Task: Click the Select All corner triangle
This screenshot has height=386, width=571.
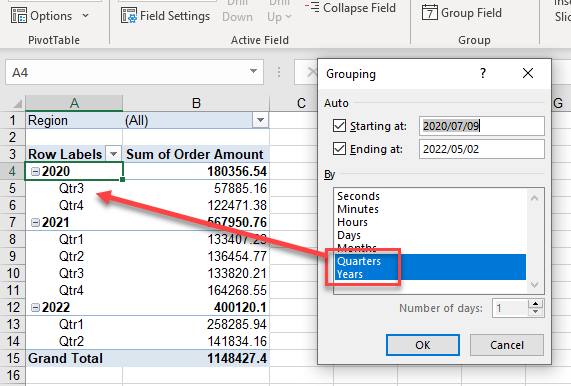Action: [17, 104]
